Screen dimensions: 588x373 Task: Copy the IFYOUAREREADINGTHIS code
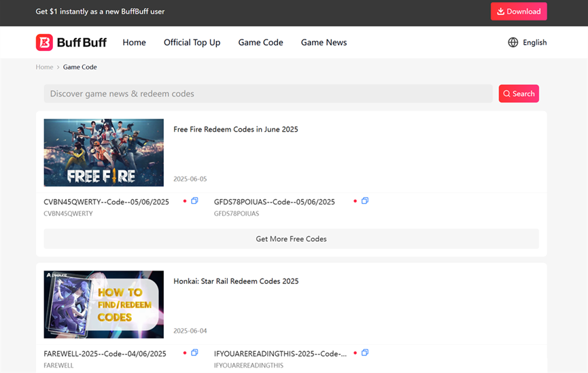coord(365,353)
